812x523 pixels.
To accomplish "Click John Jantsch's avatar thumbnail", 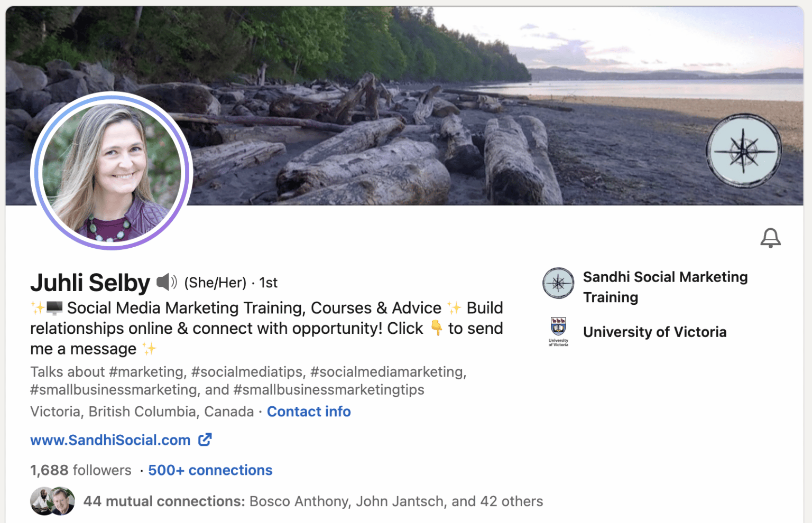I will [x=63, y=502].
